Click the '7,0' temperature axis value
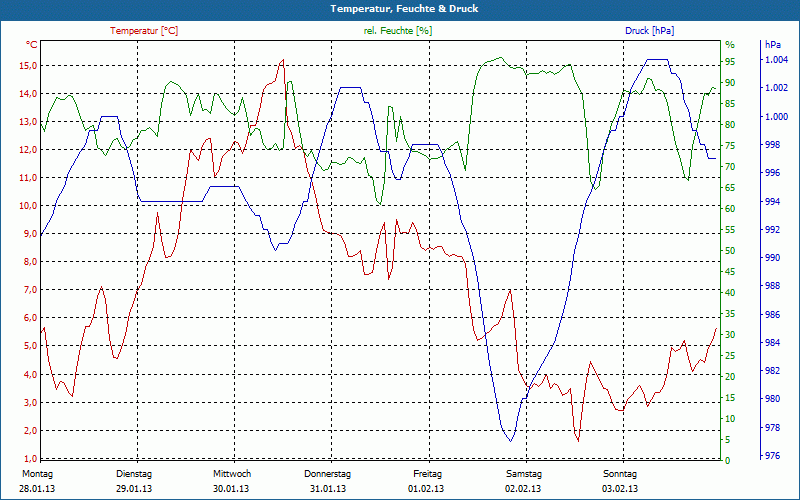 click(x=30, y=290)
